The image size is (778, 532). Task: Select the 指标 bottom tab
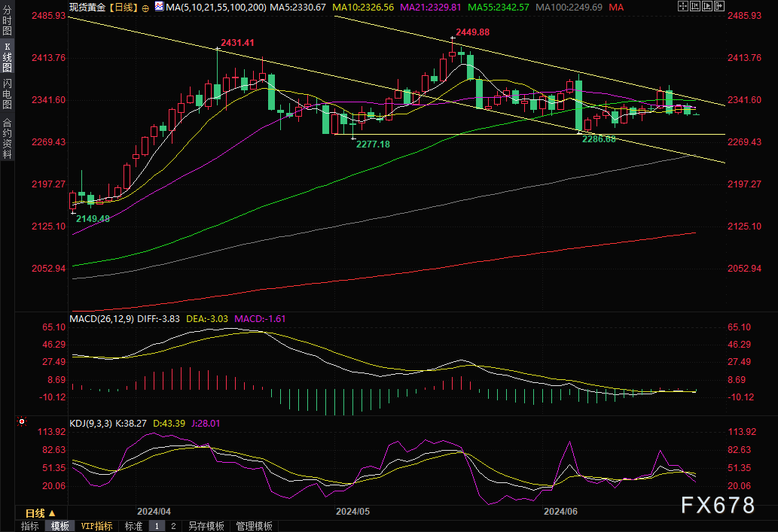[30, 526]
